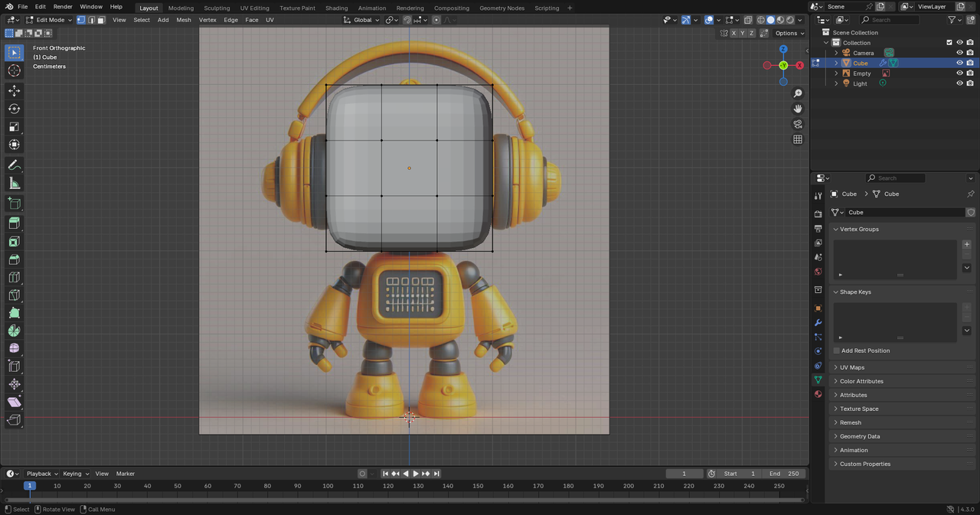
Task: Switch to orthographic/perspective grid view icon
Action: 798,139
